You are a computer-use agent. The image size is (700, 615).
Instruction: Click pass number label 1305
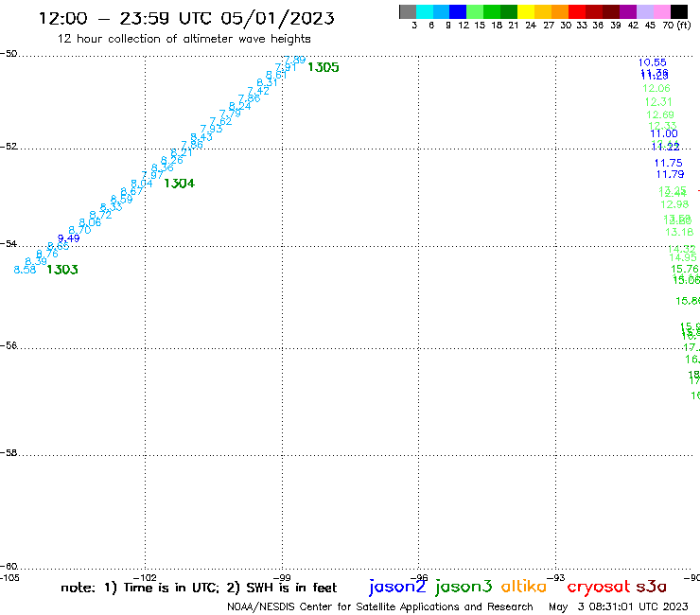point(324,67)
